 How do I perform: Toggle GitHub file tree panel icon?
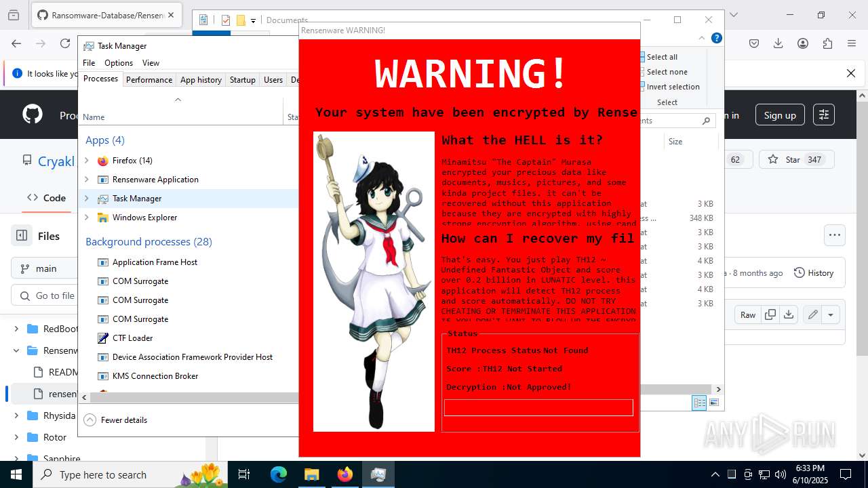[x=22, y=236]
